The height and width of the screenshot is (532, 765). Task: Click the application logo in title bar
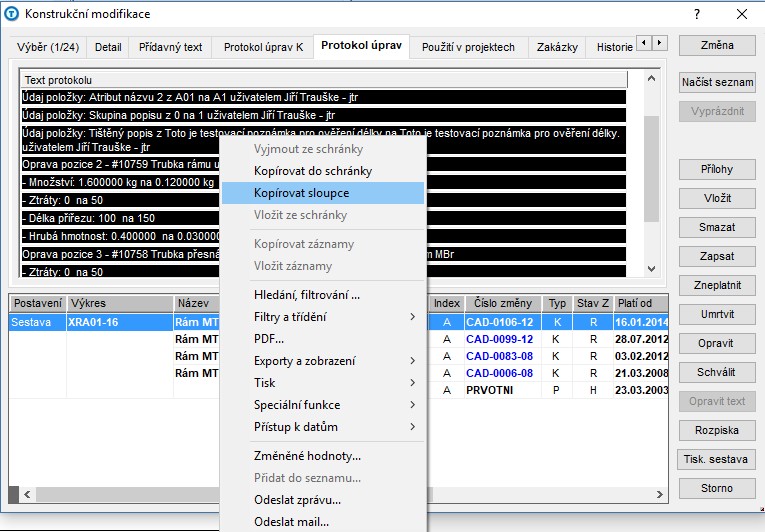pyautogui.click(x=11, y=14)
